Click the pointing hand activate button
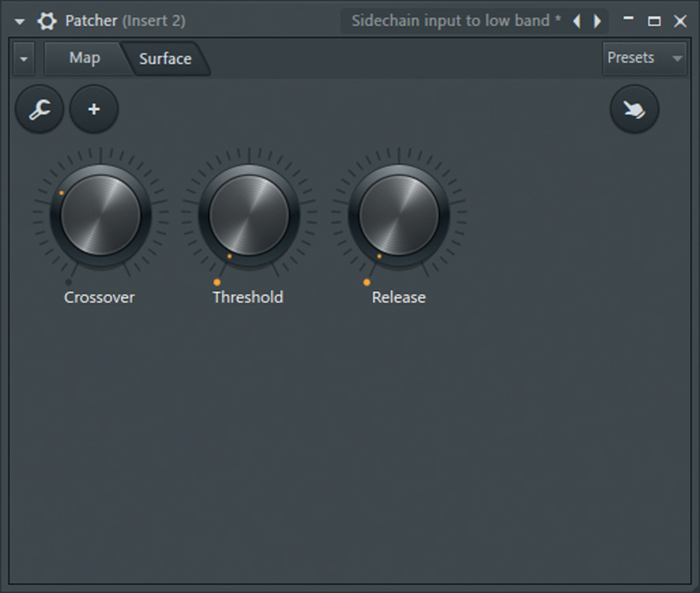 (x=634, y=109)
